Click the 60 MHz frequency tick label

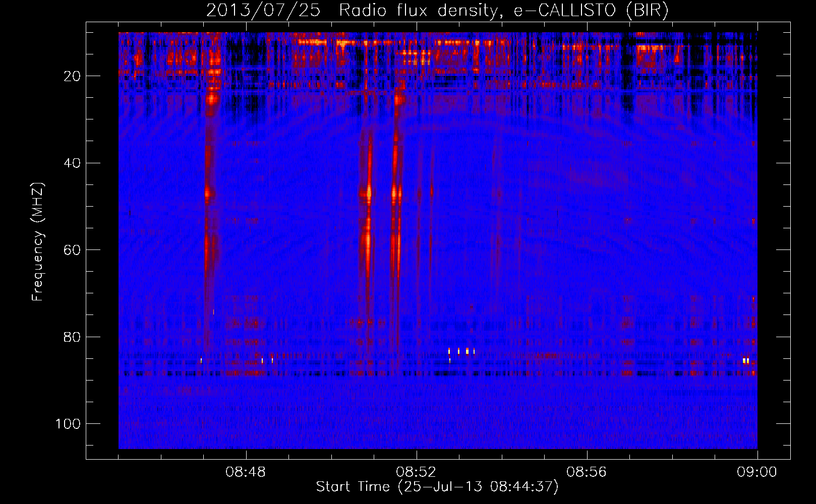coord(72,250)
